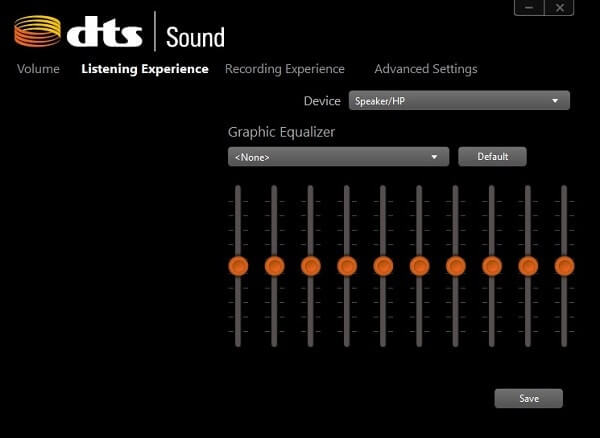Click the tenth equalizer band slider knob
600x438 pixels.
tap(564, 266)
